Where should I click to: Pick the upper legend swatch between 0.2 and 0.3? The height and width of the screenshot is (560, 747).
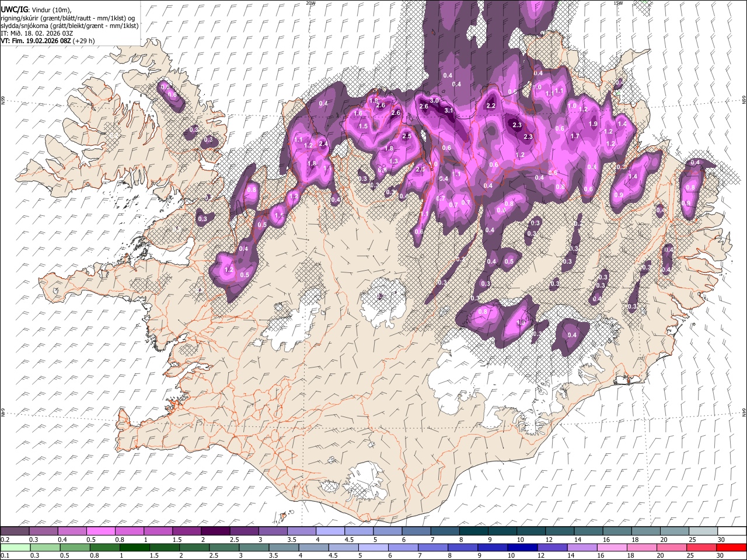(x=15, y=531)
